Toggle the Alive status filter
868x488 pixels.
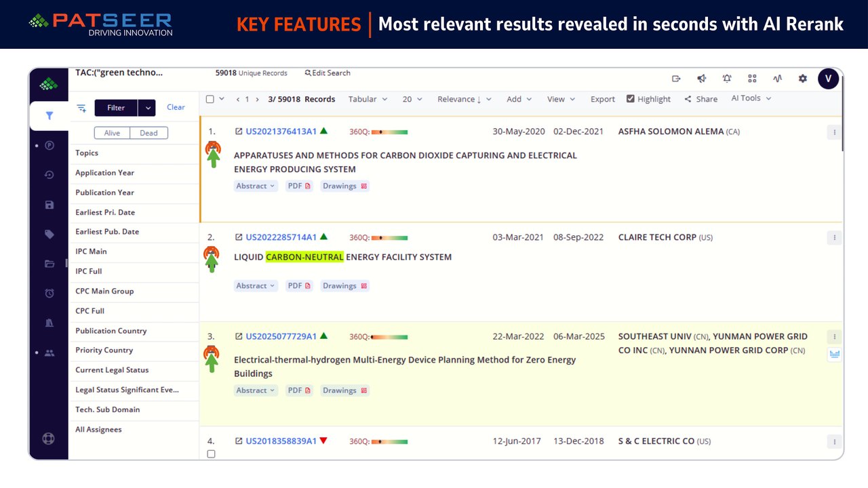coord(112,133)
